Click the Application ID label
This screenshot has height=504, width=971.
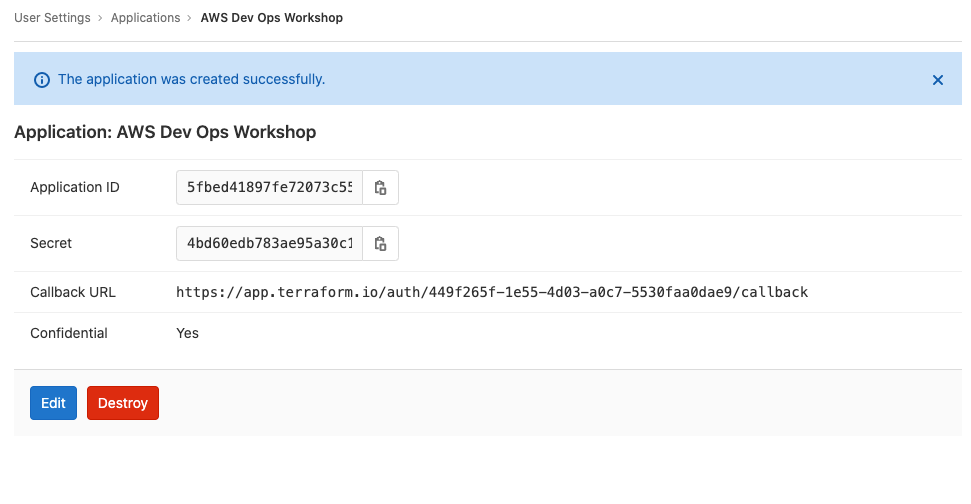(x=75, y=188)
